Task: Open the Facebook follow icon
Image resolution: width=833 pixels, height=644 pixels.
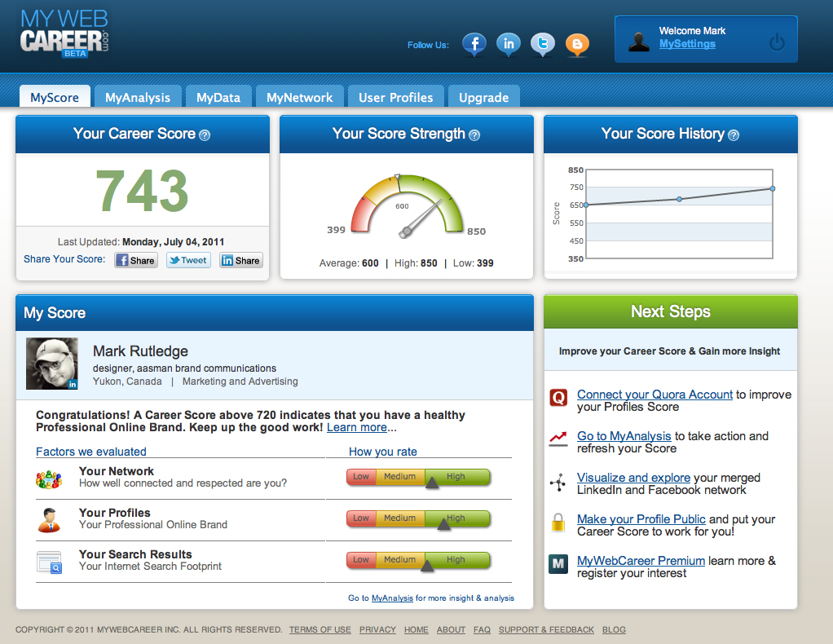Action: point(474,44)
